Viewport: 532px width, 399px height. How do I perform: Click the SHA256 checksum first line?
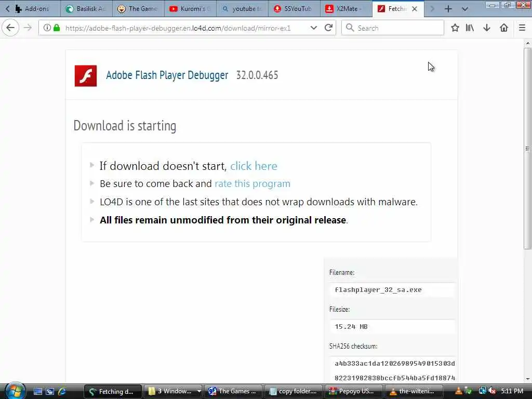pyautogui.click(x=395, y=363)
